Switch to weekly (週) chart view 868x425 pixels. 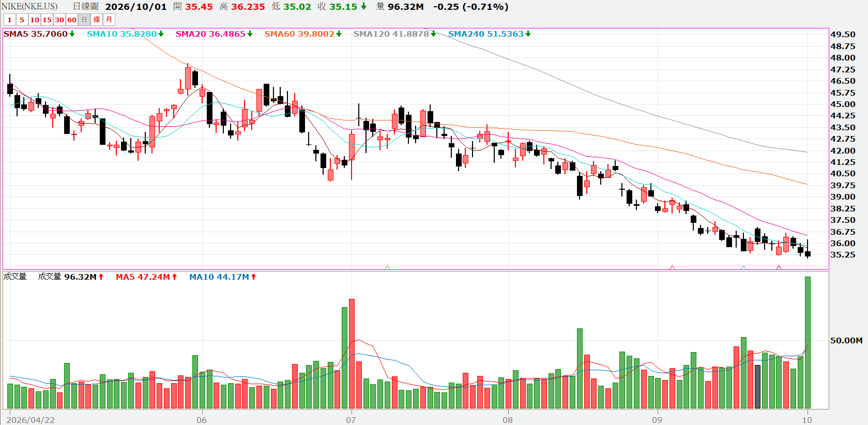97,20
